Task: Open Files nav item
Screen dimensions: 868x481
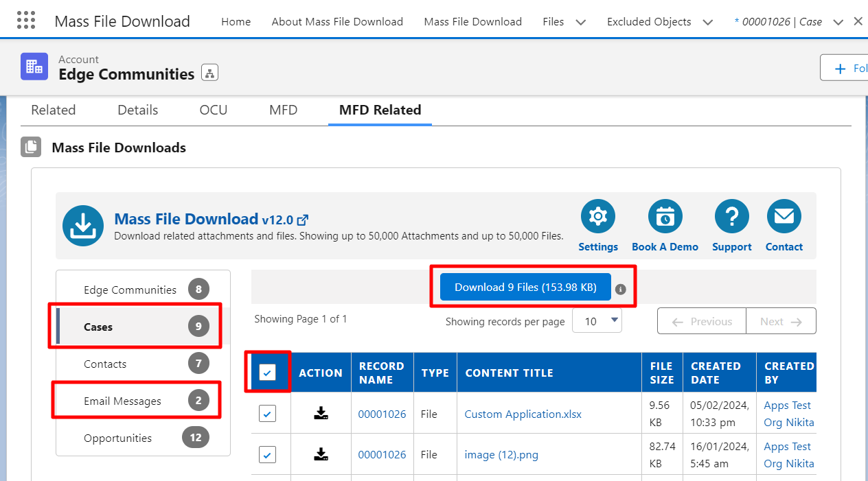Action: (x=553, y=22)
